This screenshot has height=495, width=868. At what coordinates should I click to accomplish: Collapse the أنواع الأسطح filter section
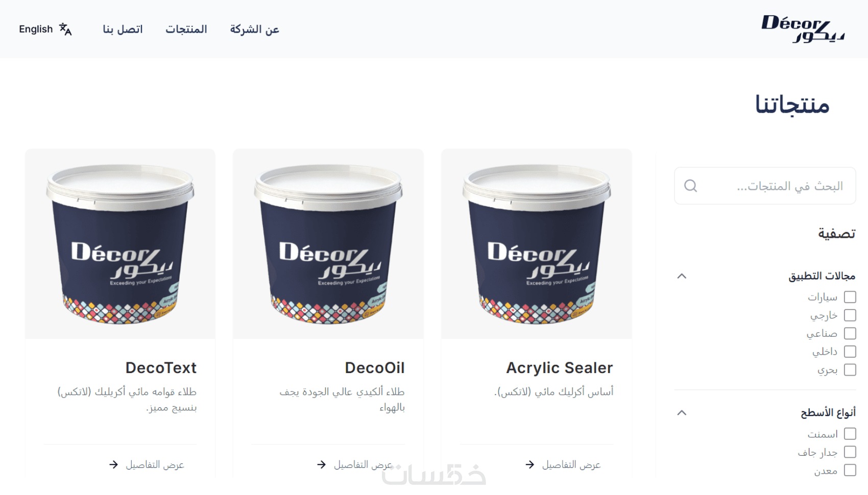click(x=682, y=412)
